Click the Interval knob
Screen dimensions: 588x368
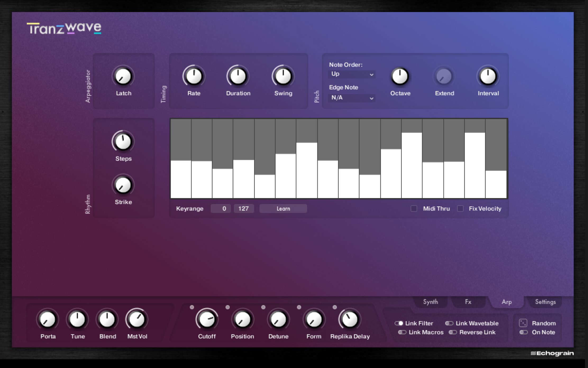[x=488, y=77]
